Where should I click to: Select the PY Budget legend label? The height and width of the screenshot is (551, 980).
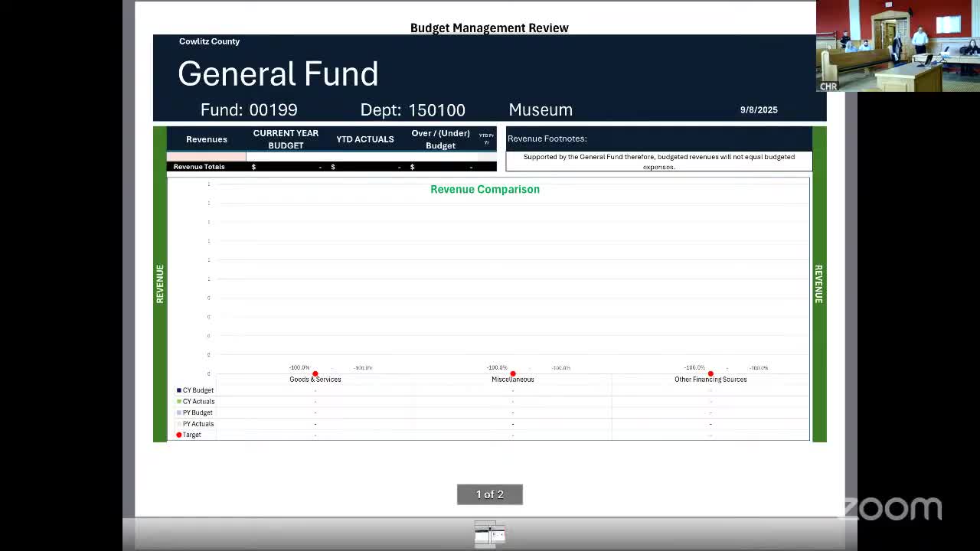(198, 412)
